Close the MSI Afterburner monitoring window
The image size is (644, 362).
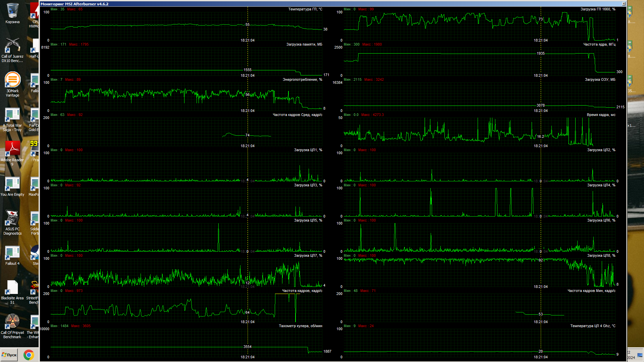(624, 4)
